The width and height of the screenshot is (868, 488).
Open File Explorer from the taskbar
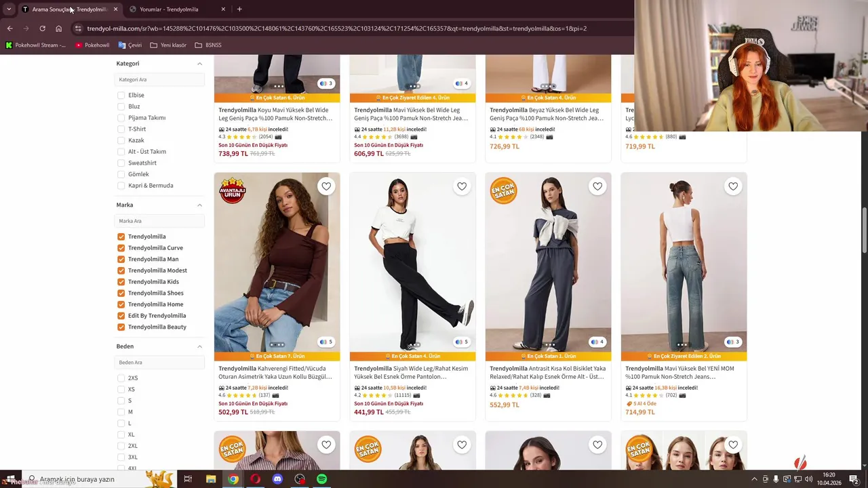(210, 479)
